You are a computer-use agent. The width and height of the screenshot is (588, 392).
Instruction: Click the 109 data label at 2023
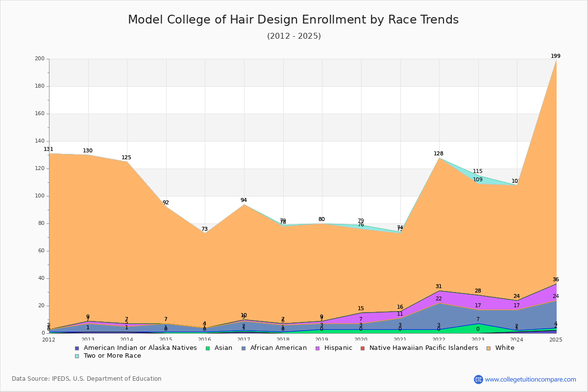tap(478, 180)
